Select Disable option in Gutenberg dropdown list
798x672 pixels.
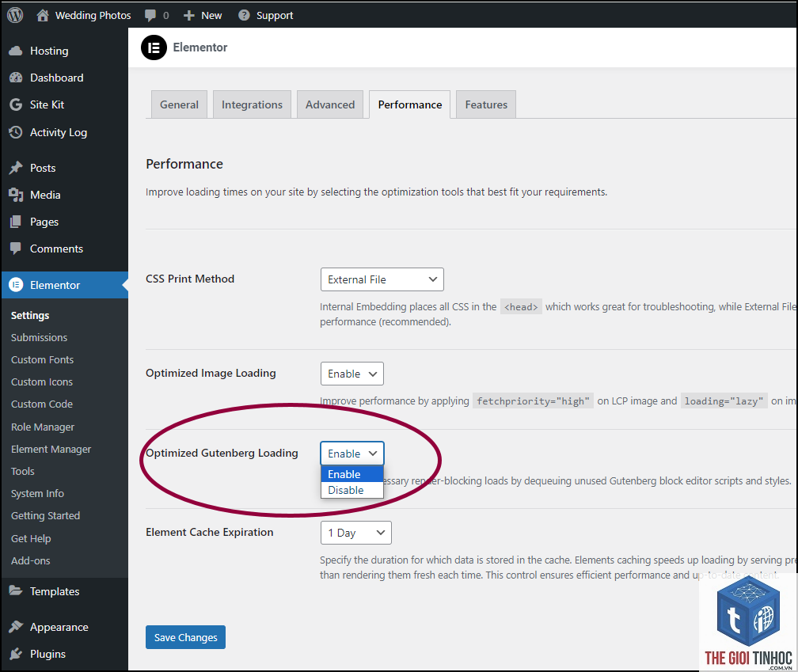click(x=351, y=491)
